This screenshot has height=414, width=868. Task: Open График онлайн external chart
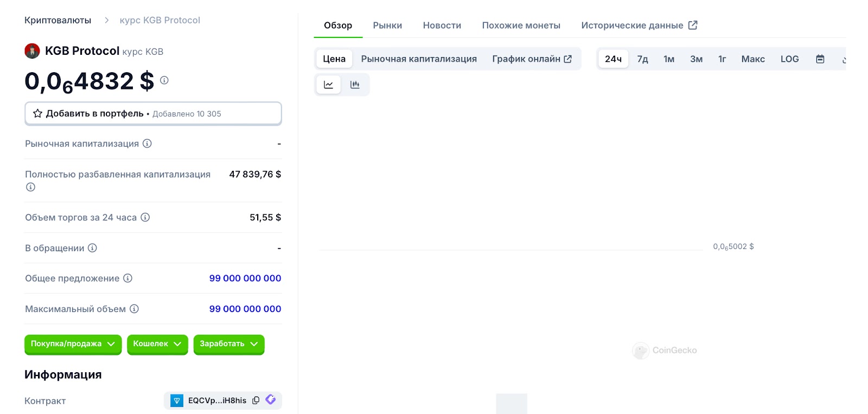[532, 59]
